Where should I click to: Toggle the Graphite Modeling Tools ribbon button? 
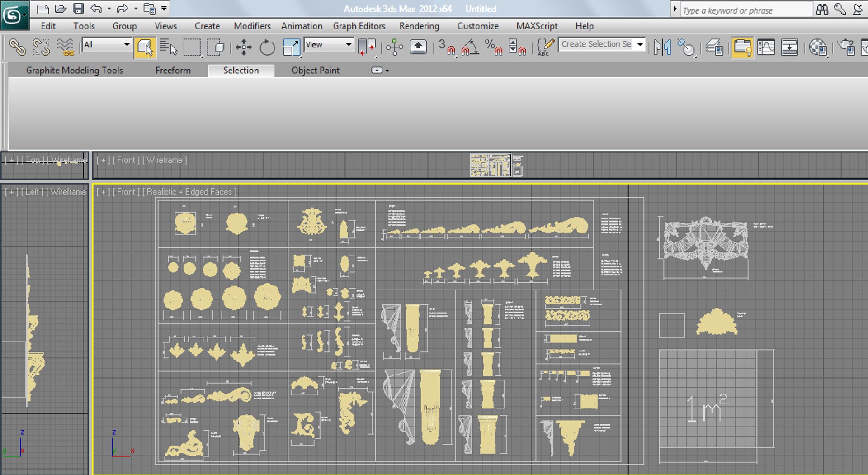(x=742, y=47)
